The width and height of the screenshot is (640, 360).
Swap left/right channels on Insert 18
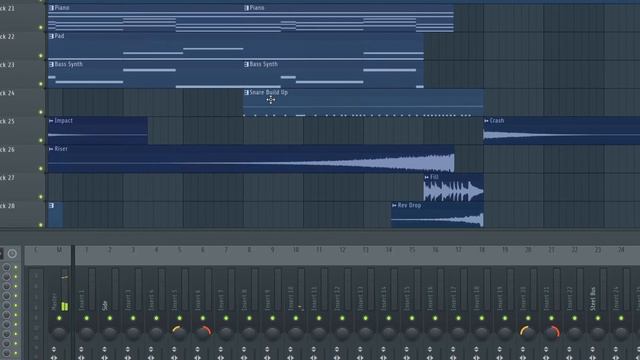click(476, 358)
